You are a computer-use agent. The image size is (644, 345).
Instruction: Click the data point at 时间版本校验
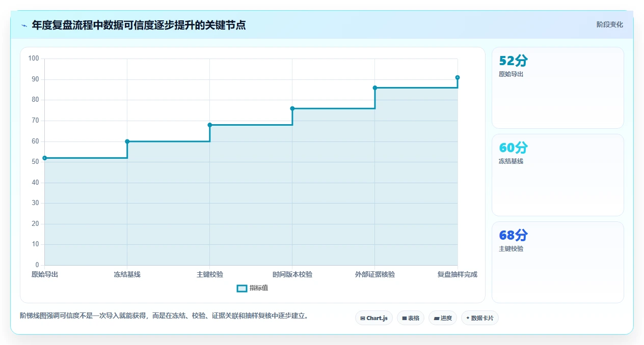click(x=292, y=108)
